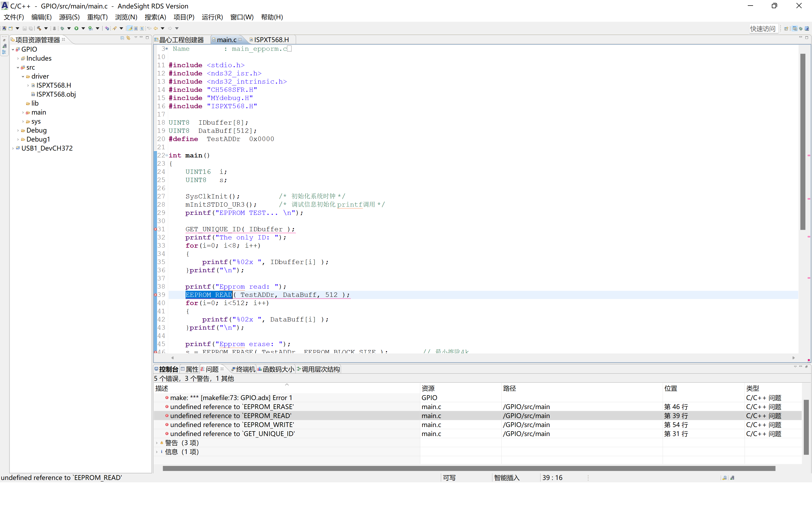This screenshot has height=508, width=812.
Task: Open the project explorer view menu triangle
Action: click(x=136, y=37)
